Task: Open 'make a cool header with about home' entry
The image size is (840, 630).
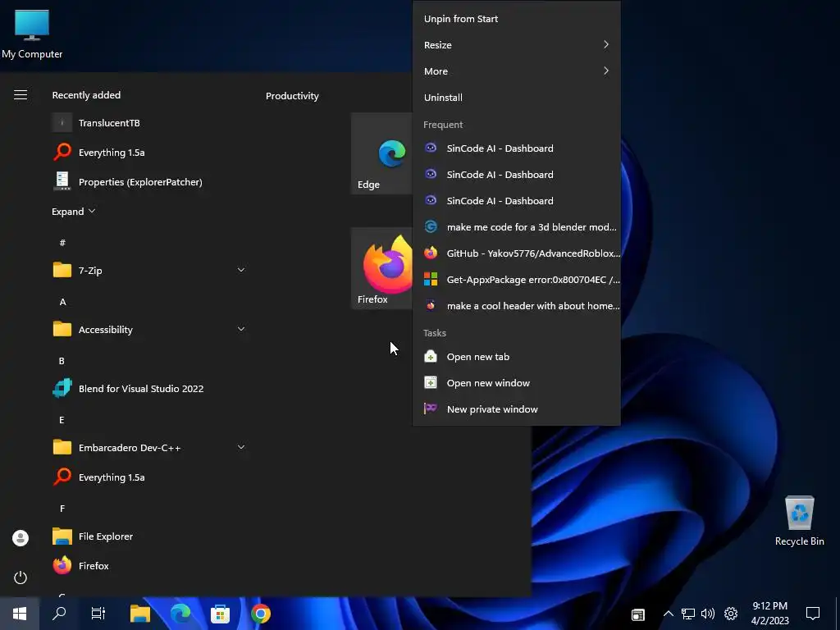Action: 517,306
